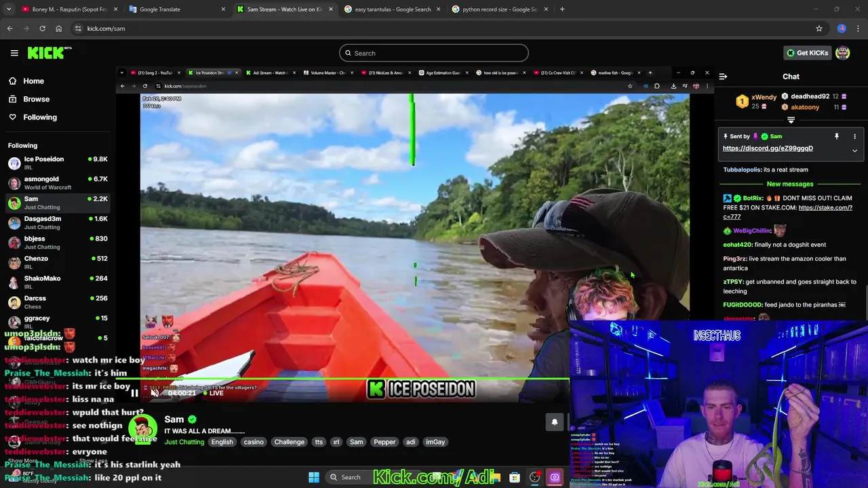Select the Pepper tag
The width and height of the screenshot is (868, 488).
(x=384, y=442)
